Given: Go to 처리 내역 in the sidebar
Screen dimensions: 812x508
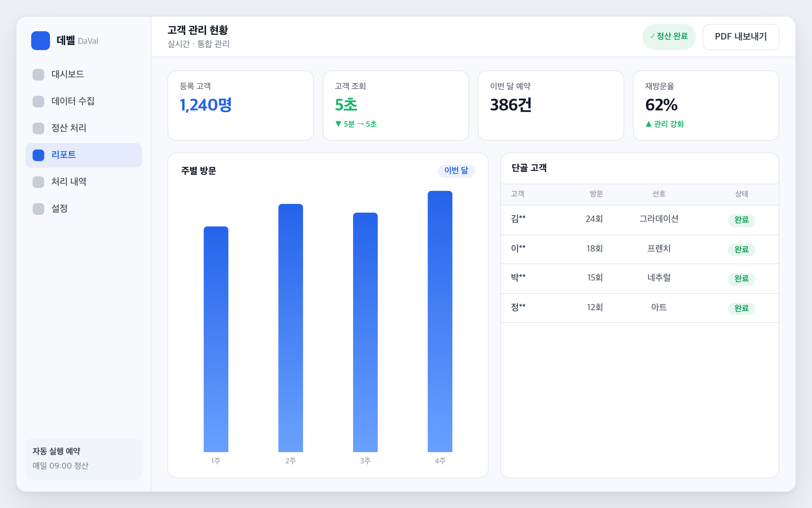Looking at the screenshot, I should click(x=84, y=182).
